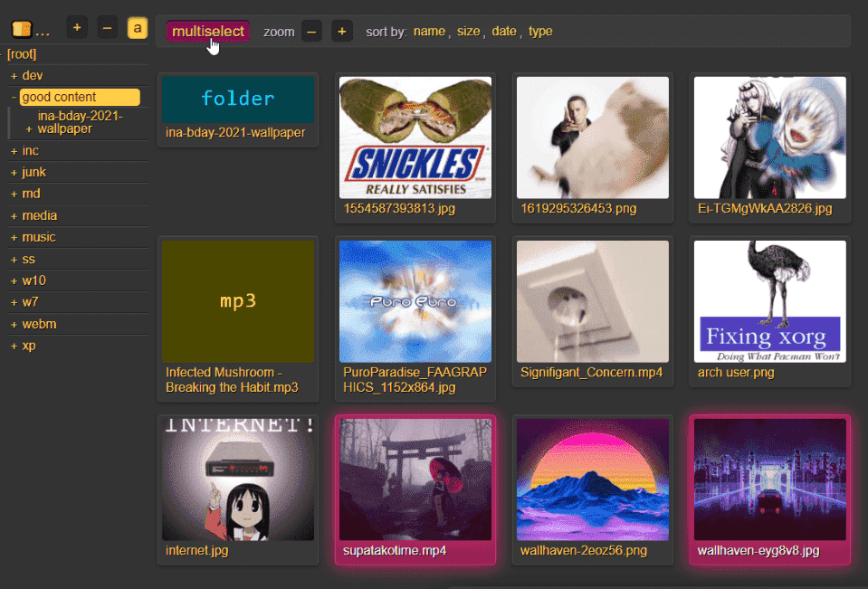This screenshot has height=589, width=868.
Task: Expand the dev folder in the tree
Action: (14, 76)
